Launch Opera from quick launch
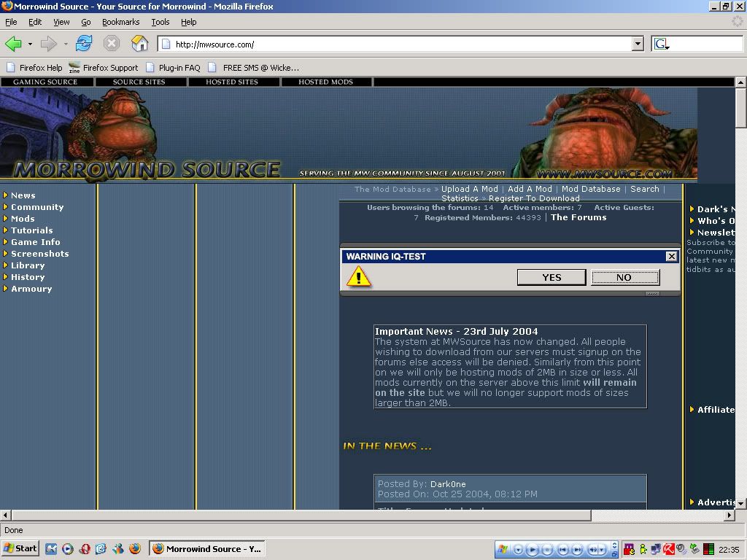The height and width of the screenshot is (560, 747). pyautogui.click(x=85, y=548)
